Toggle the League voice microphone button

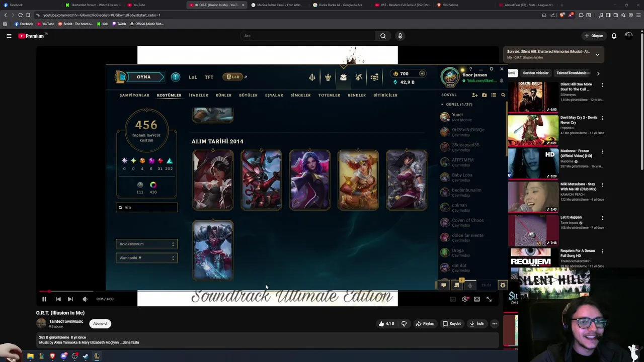[x=470, y=285]
